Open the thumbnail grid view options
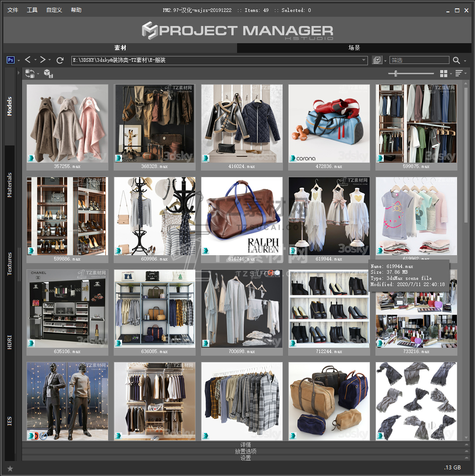Screen dimensions: 475x476 pyautogui.click(x=444, y=74)
